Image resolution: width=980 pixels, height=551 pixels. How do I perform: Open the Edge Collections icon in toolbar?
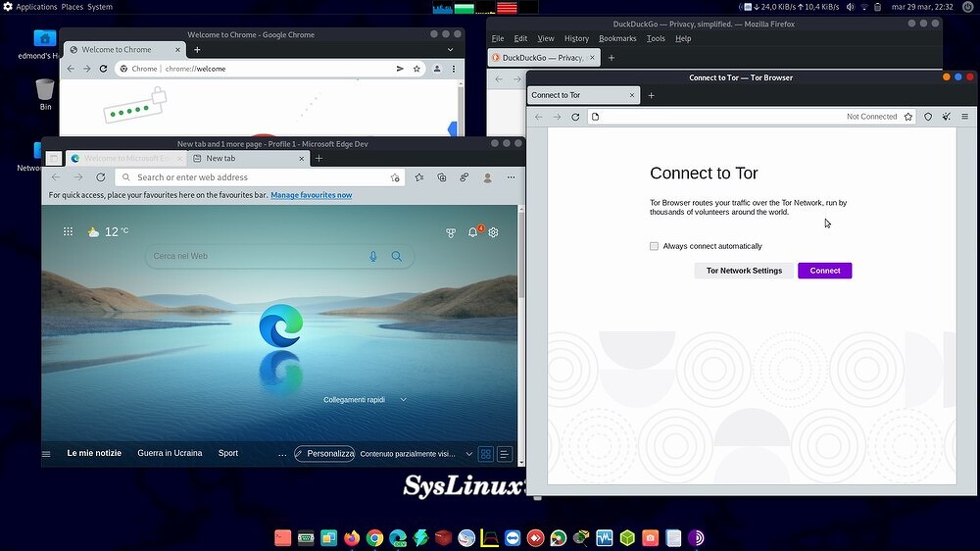(x=442, y=177)
